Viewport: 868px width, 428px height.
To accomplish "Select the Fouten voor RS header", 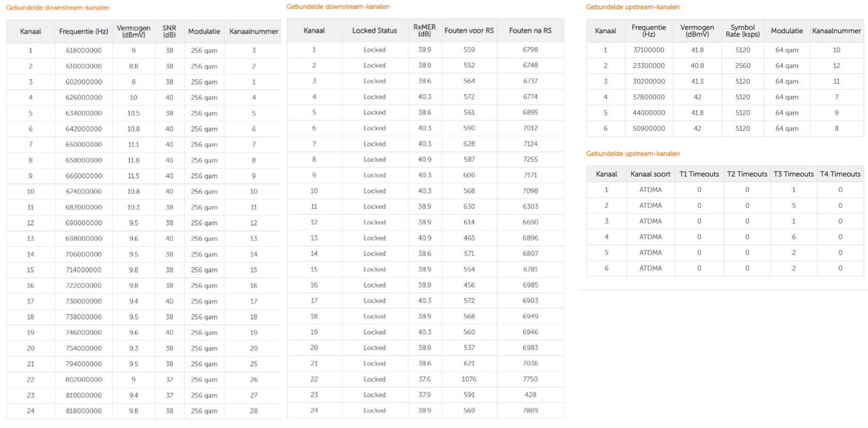I will click(x=469, y=31).
